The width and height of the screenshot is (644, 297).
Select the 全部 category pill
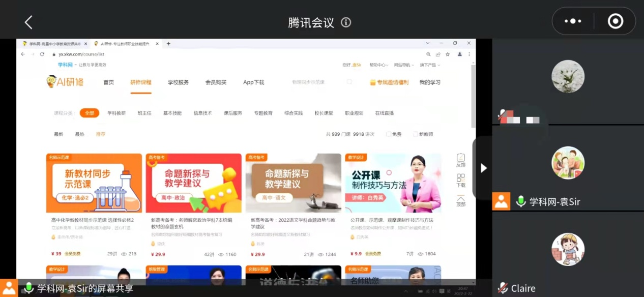(x=90, y=113)
